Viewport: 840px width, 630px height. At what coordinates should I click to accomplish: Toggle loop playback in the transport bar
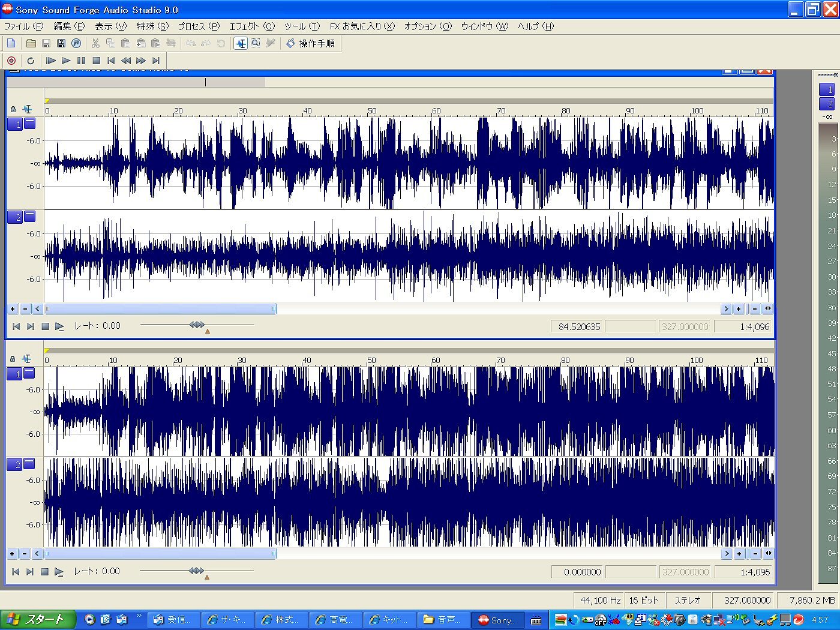(x=31, y=61)
